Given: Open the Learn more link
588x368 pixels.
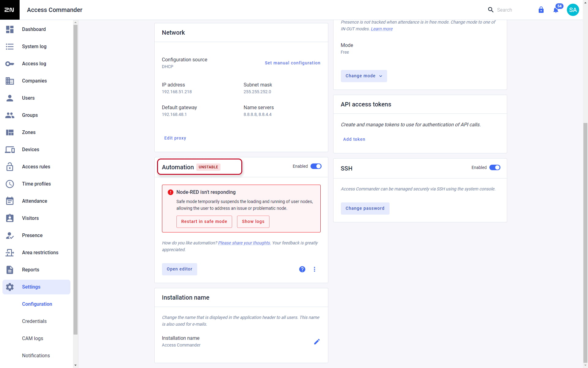Looking at the screenshot, I should point(382,29).
